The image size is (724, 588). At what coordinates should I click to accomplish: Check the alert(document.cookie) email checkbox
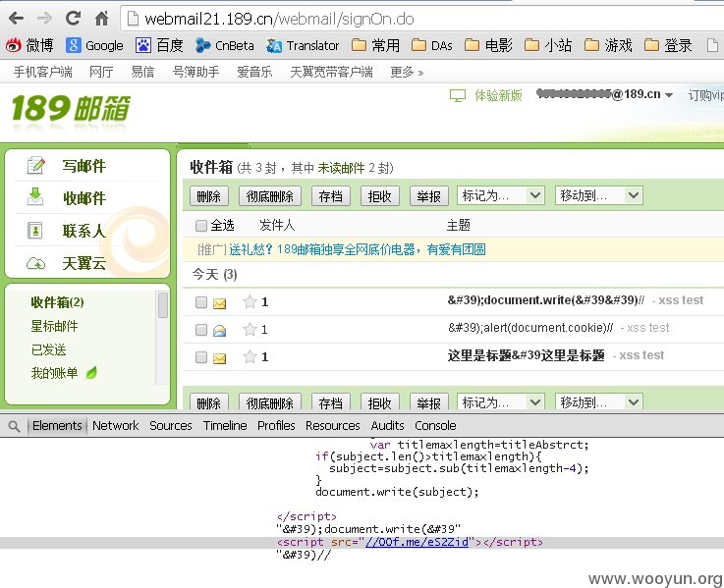click(200, 330)
